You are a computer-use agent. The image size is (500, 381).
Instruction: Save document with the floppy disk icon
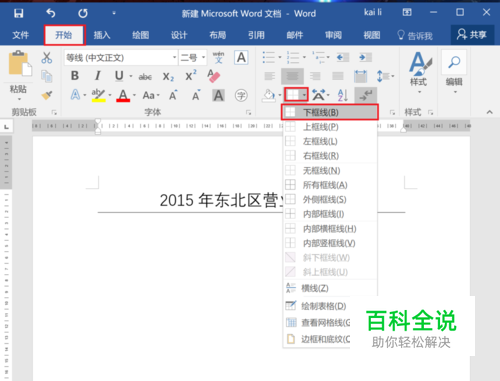(19, 13)
